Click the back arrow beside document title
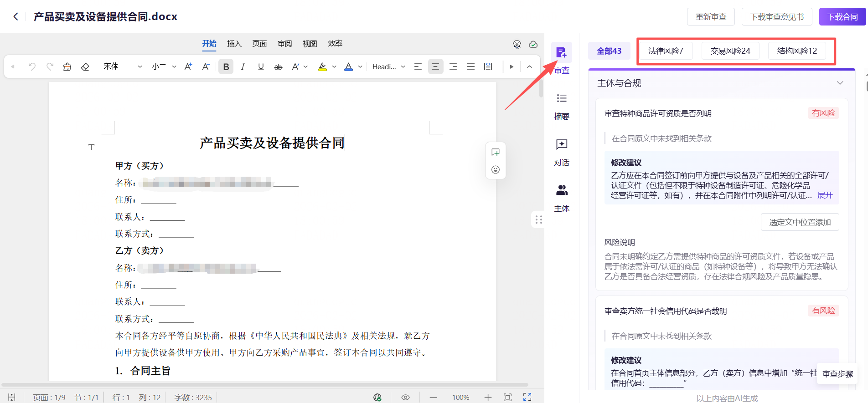This screenshot has height=403, width=868. [x=16, y=17]
